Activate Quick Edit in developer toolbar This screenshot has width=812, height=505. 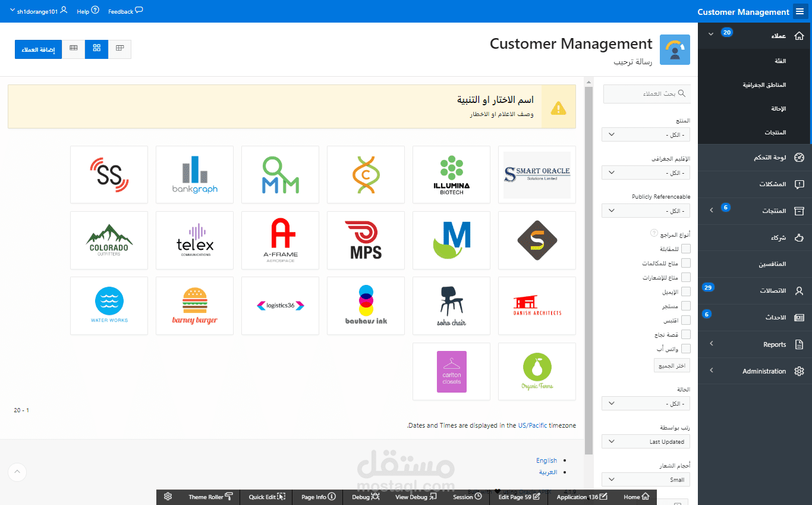point(267,497)
